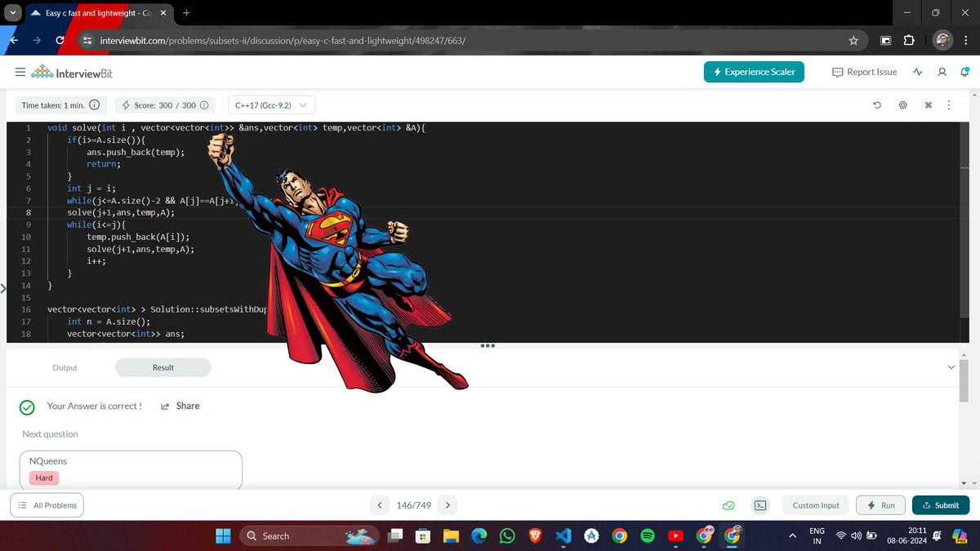
Task: Switch to the Result tab
Action: (x=163, y=367)
